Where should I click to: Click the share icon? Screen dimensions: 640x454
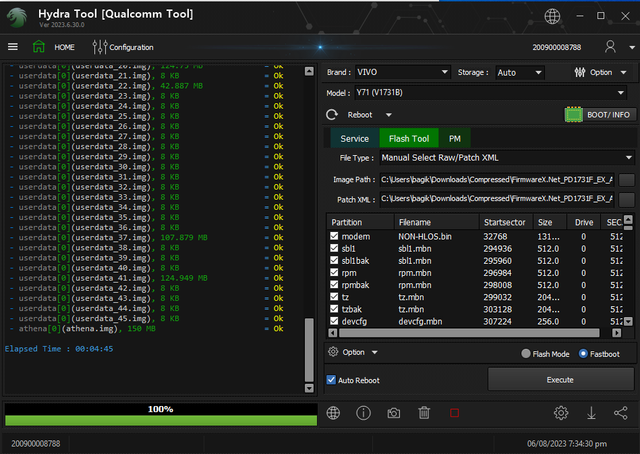(x=621, y=413)
